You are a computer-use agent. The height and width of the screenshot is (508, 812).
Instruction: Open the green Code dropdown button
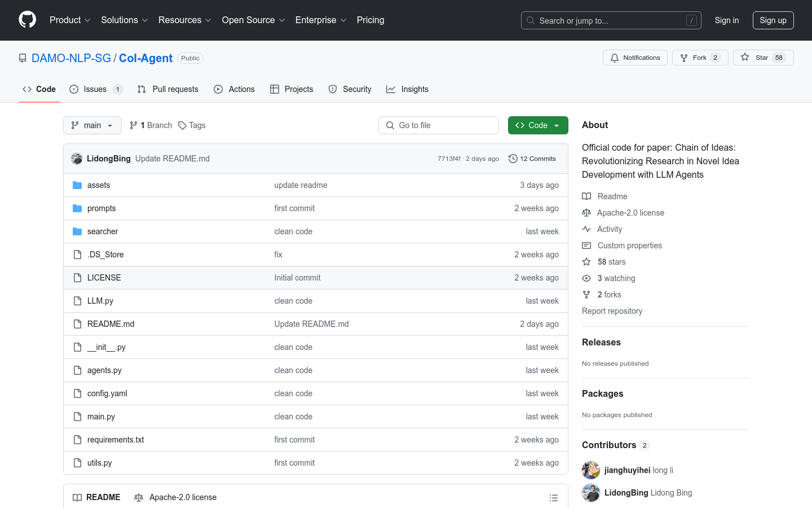click(538, 125)
